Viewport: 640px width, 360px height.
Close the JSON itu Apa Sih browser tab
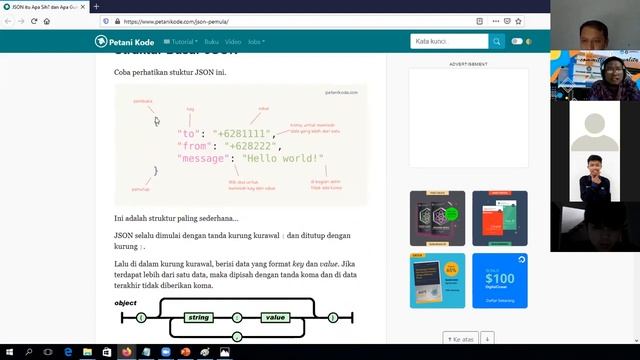pos(83,7)
